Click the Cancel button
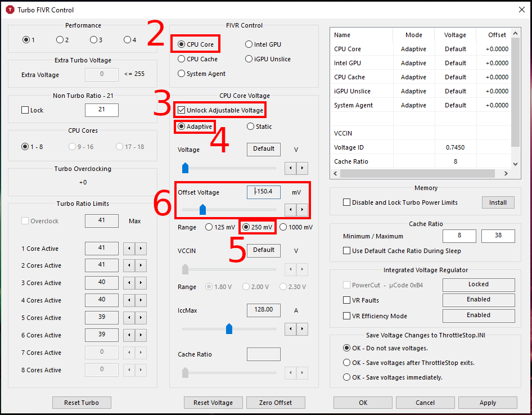Screen dimensions: 532x415 tap(425, 403)
